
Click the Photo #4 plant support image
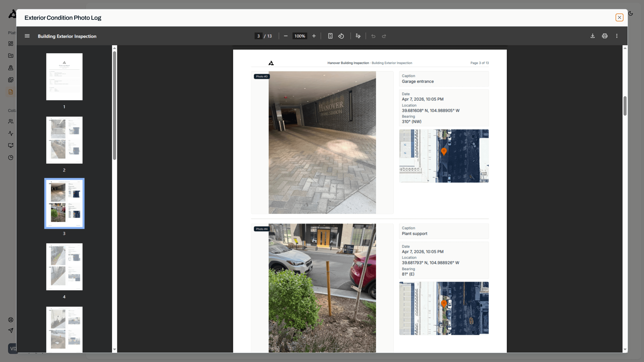322,288
